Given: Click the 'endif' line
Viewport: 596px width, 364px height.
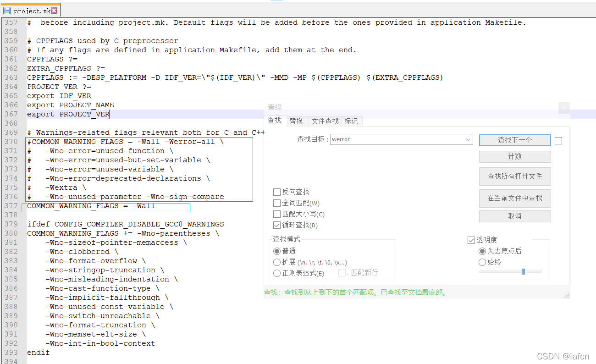Looking at the screenshot, I should coord(39,353).
